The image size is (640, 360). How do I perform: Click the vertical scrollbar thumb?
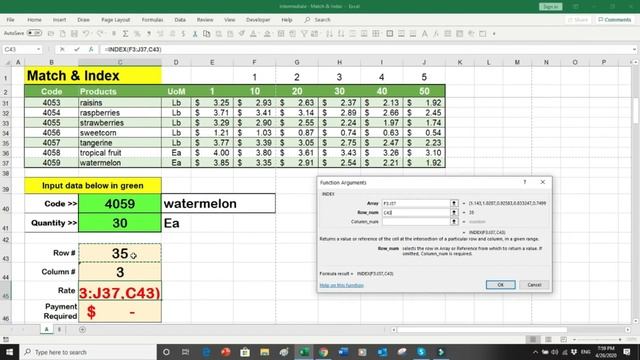tap(636, 110)
